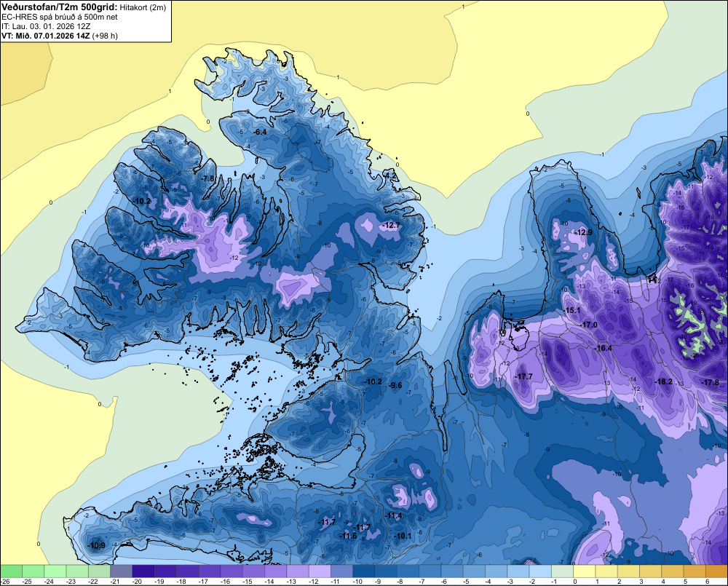Click the grey-purple -21 legend swatch
The image size is (728, 586).
click(122, 571)
